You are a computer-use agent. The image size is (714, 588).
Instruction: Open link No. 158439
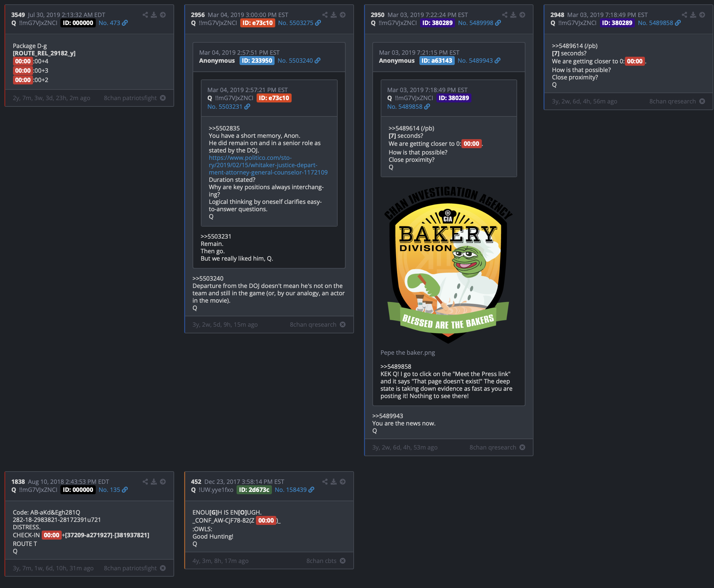point(295,490)
